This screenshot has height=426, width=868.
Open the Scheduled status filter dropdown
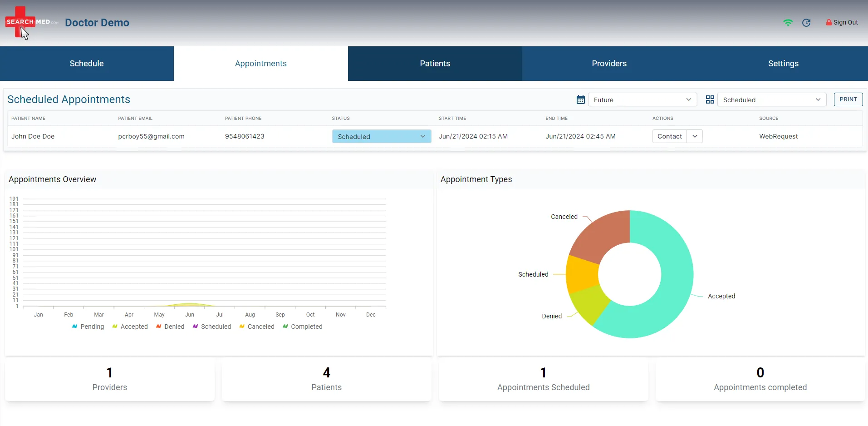[x=772, y=99]
